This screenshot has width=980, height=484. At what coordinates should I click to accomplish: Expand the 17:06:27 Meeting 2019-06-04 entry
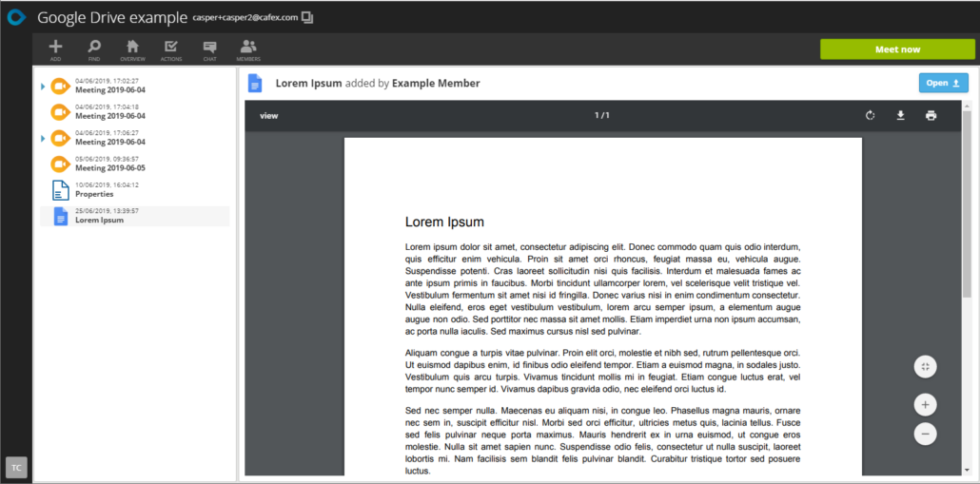(43, 138)
